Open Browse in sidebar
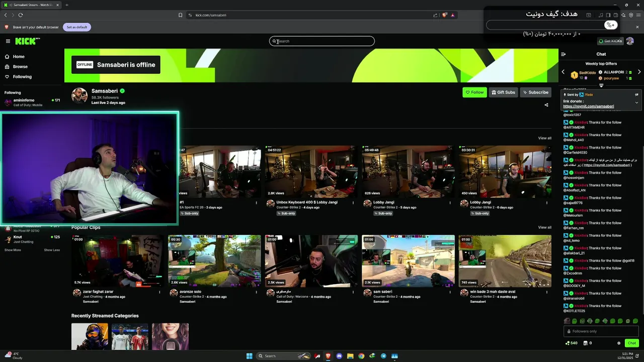Screen dimensions: 644x362 [x=20, y=67]
